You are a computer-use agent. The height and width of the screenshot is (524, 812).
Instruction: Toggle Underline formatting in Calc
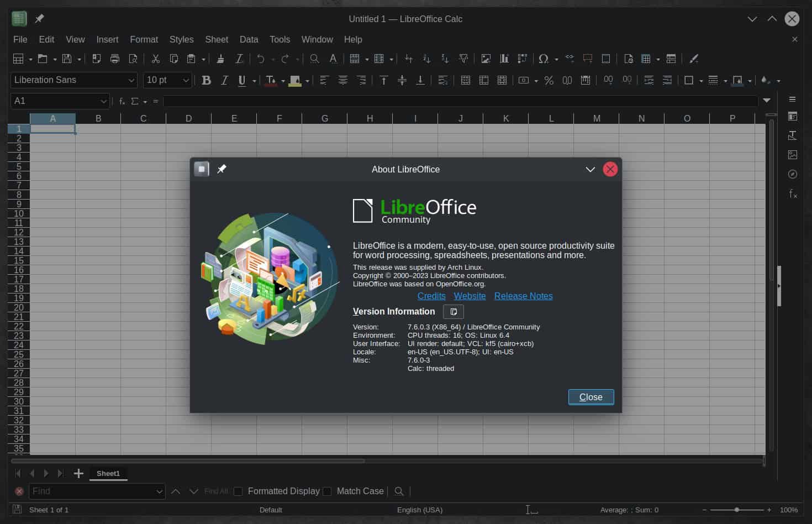[242, 80]
